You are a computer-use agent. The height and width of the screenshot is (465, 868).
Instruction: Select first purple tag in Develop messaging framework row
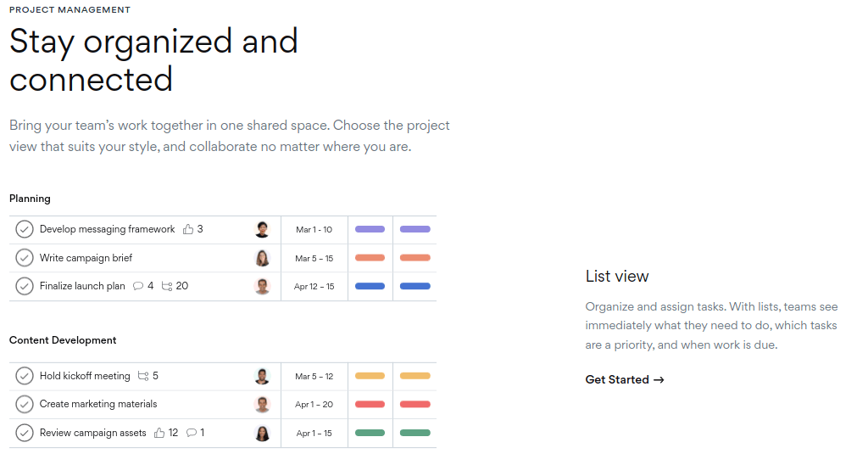pos(370,229)
